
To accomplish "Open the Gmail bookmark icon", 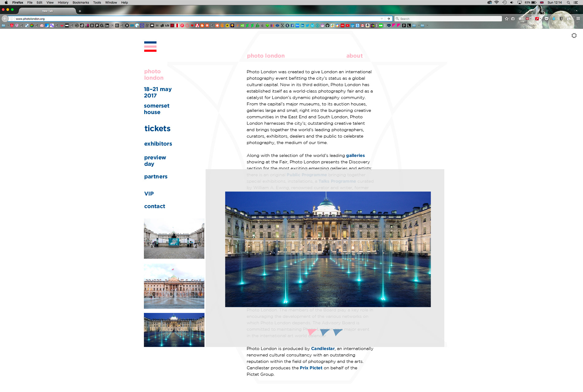I will click(x=362, y=25).
